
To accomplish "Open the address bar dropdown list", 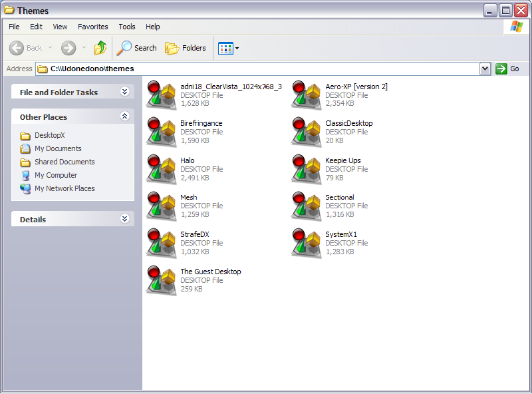I will 485,69.
